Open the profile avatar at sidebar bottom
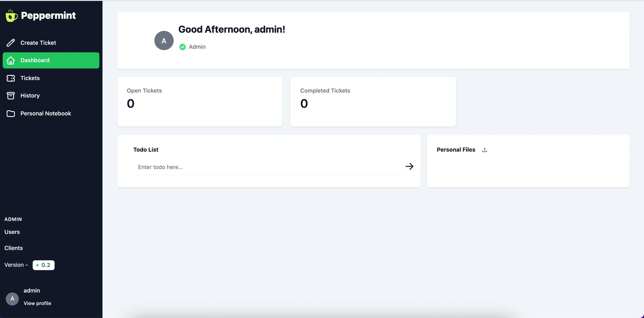Screen dimensions: 644x318 (12, 298)
